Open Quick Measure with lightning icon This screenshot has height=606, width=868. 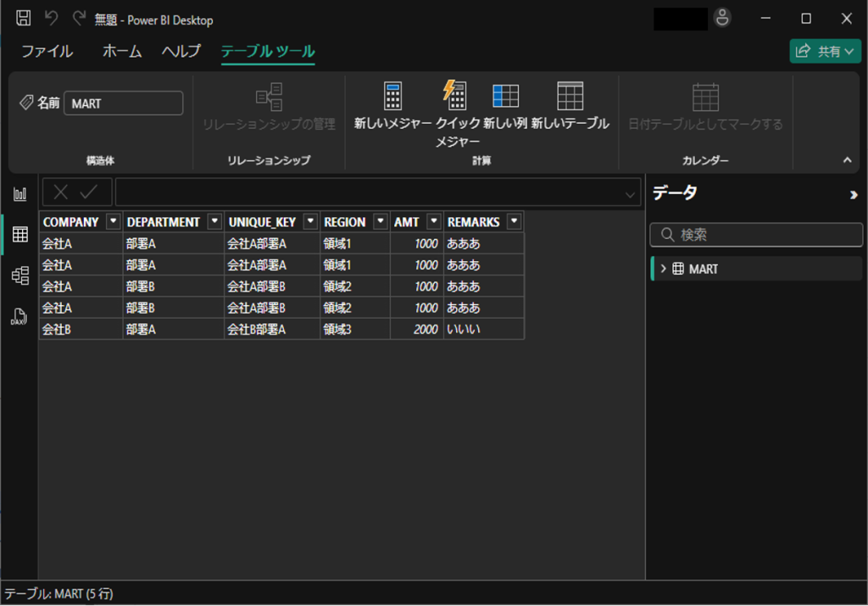[456, 97]
